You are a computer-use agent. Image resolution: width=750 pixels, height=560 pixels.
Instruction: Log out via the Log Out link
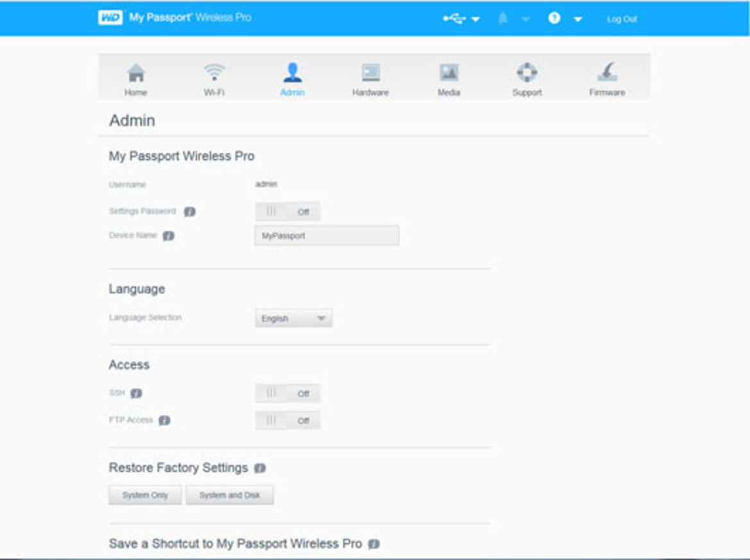click(622, 19)
